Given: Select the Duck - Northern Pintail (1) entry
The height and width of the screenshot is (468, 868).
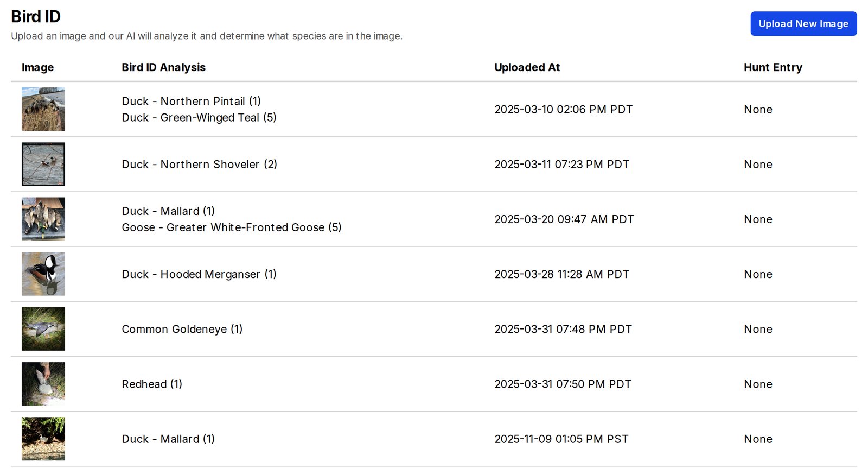Looking at the screenshot, I should pyautogui.click(x=192, y=102).
